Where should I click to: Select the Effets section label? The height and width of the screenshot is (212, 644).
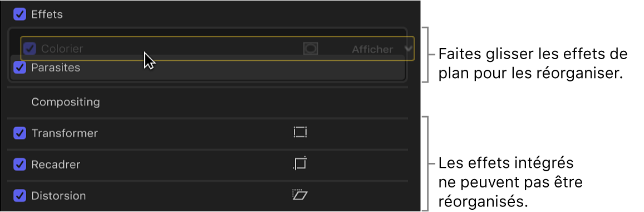coord(47,15)
